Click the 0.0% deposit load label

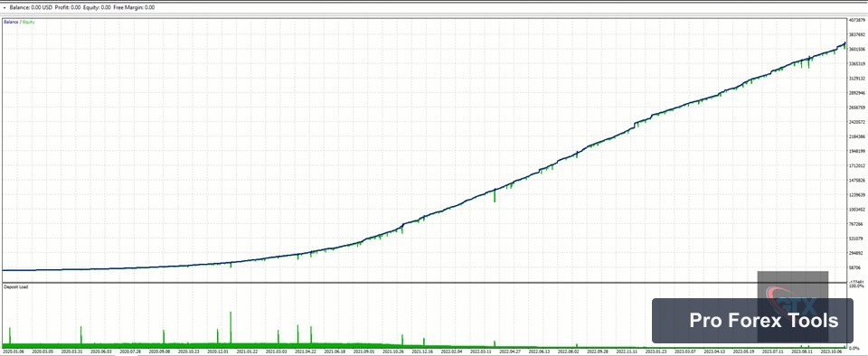854,348
